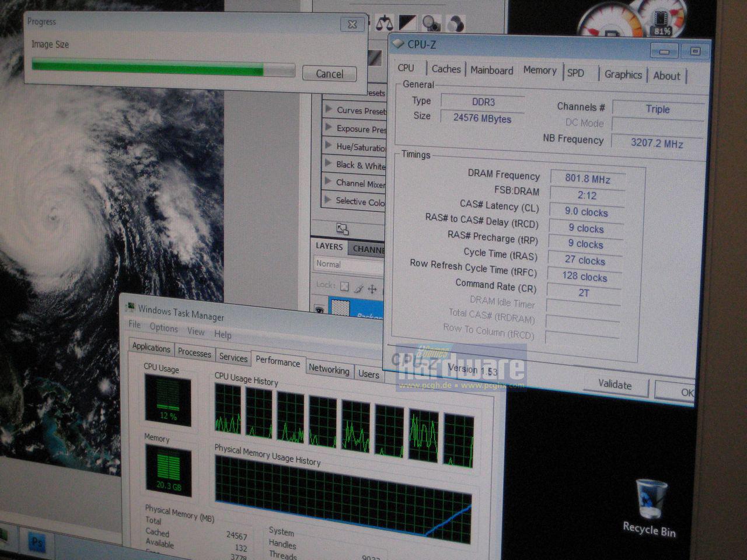Open the CPU tab in CPU-Z
Image resolution: width=747 pixels, height=560 pixels.
click(x=406, y=68)
